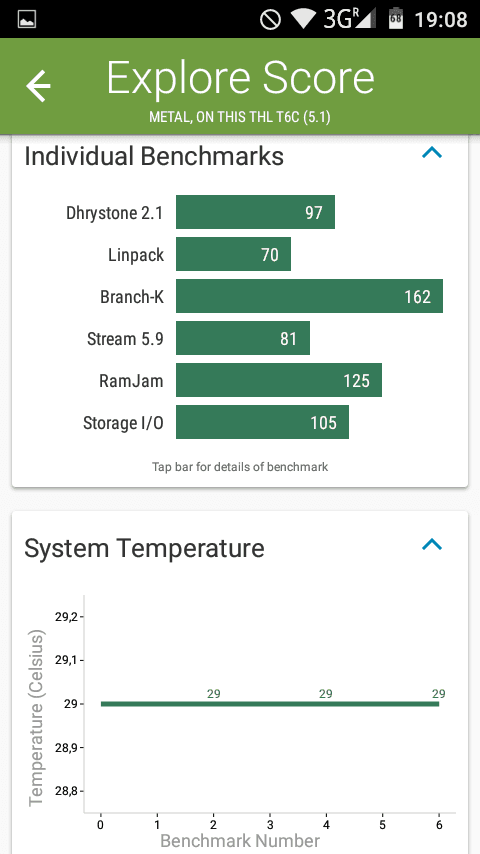Select the Storage I/O benchmark bar
The image size is (480, 854).
[x=262, y=422]
